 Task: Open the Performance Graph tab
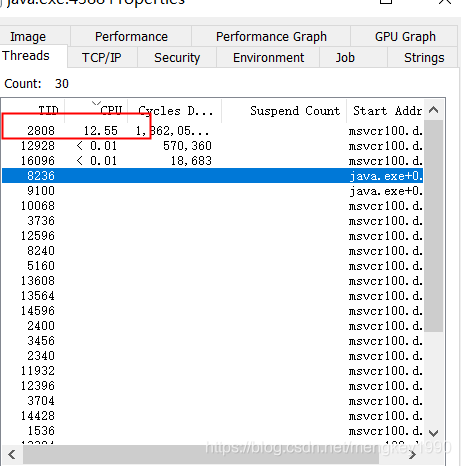271,36
